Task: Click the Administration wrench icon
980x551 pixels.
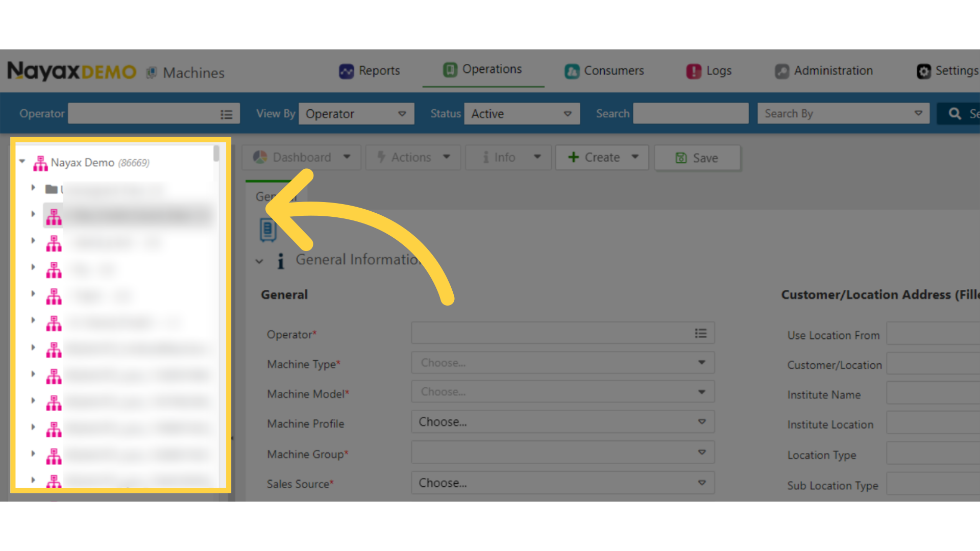Action: (x=782, y=71)
